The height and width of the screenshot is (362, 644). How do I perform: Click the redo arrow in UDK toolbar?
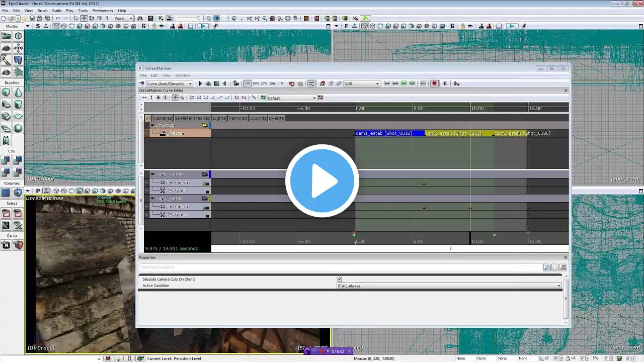66,19
